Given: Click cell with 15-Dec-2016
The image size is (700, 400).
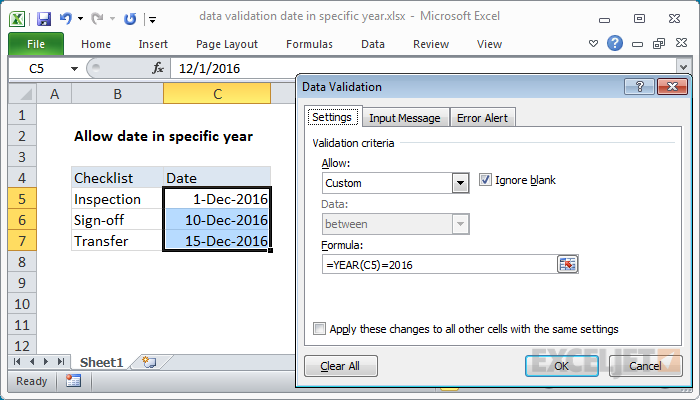Looking at the screenshot, I should [217, 241].
